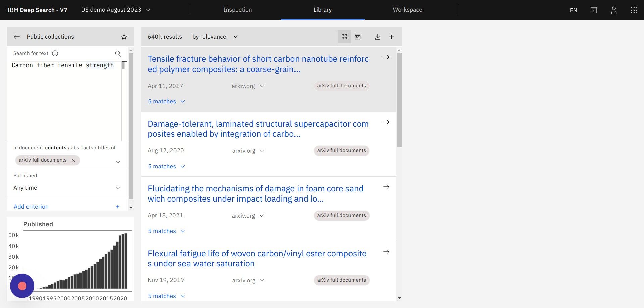The width and height of the screenshot is (644, 308).
Task: Click arXiv full documents tag on first result
Action: [x=341, y=86]
